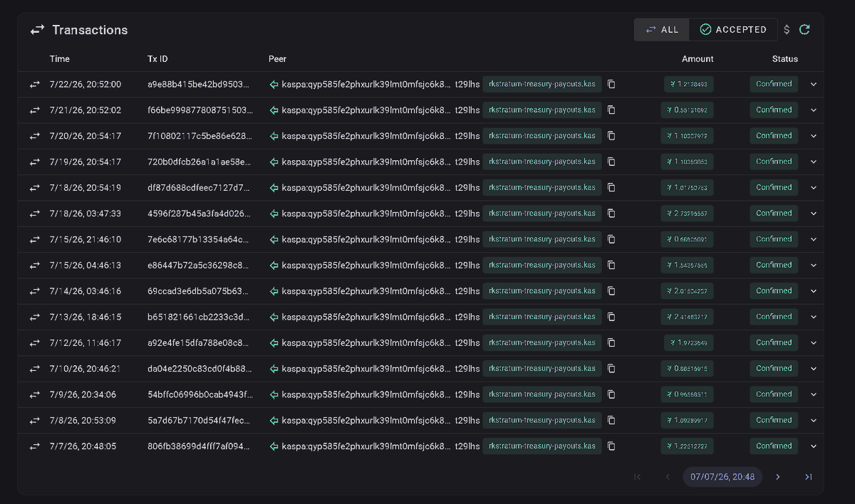Expand the 7/18/26, 03:47:33 transaction row

pyautogui.click(x=814, y=214)
